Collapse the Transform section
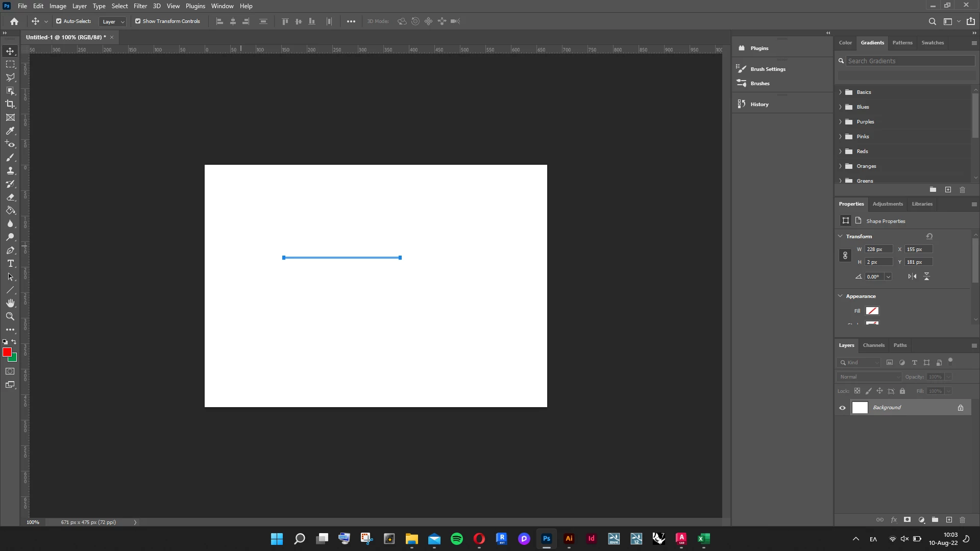Viewport: 980px width, 551px height. (840, 236)
